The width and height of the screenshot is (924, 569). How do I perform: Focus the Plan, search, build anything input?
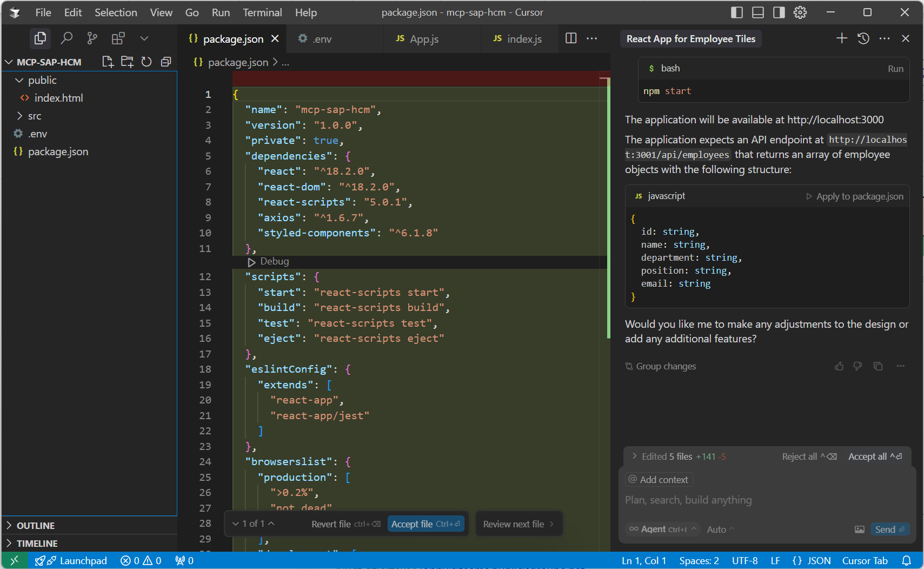click(x=767, y=500)
